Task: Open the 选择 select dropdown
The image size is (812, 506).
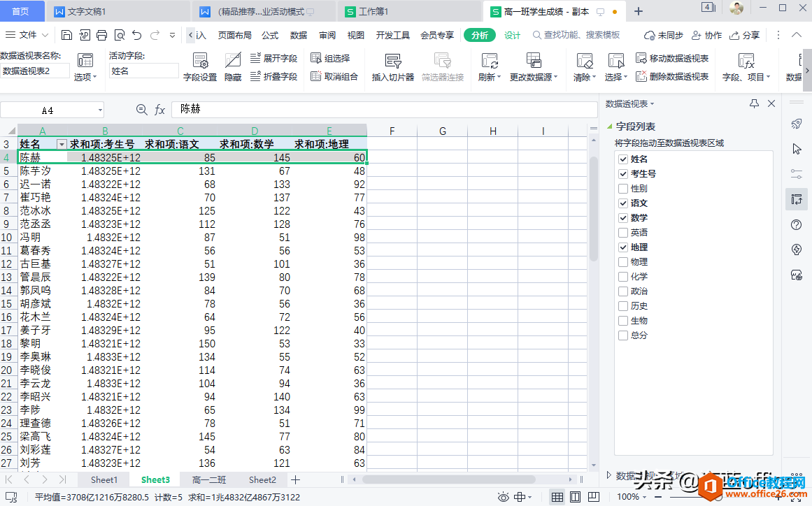Action: coord(615,67)
